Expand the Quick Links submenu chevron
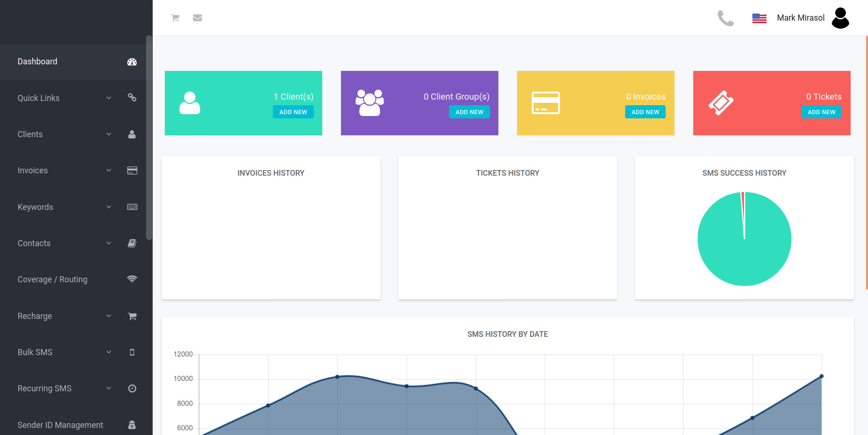The height and width of the screenshot is (435, 868). pyautogui.click(x=109, y=98)
